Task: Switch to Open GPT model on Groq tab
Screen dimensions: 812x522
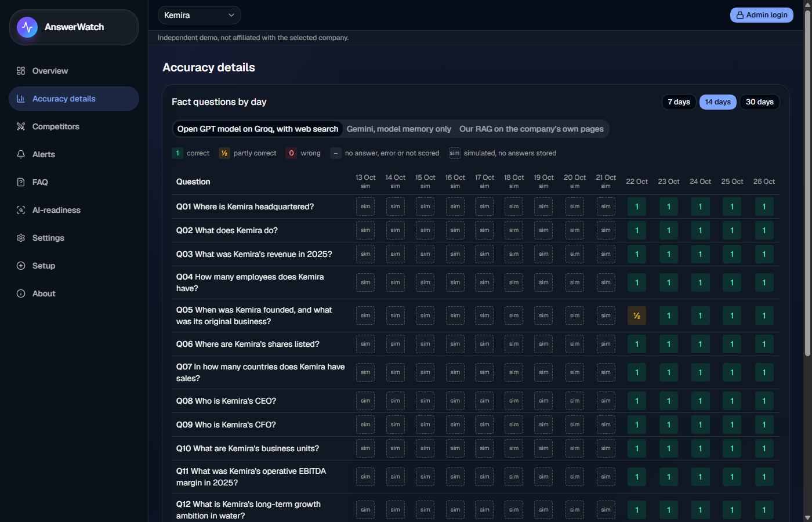Action: click(258, 129)
